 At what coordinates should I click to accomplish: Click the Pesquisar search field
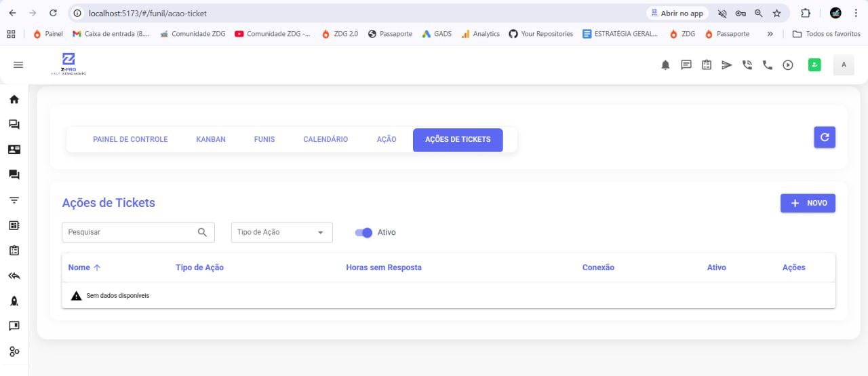pyautogui.click(x=130, y=233)
